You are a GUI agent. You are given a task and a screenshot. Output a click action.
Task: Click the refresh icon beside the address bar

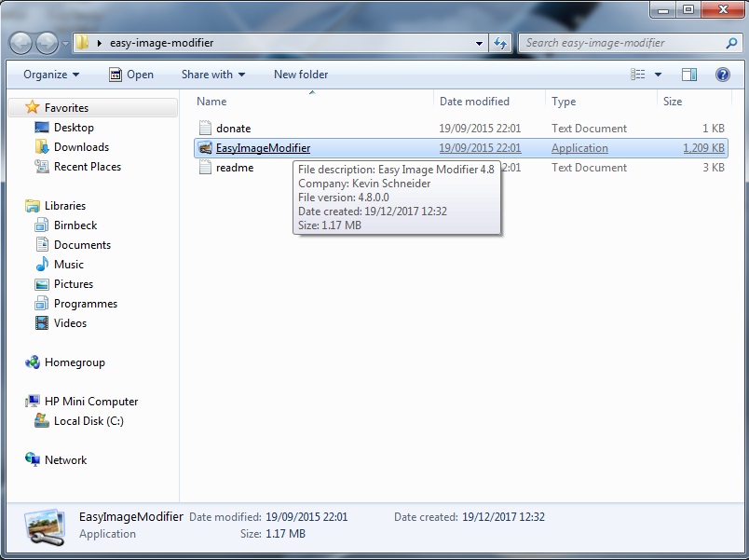click(x=501, y=43)
